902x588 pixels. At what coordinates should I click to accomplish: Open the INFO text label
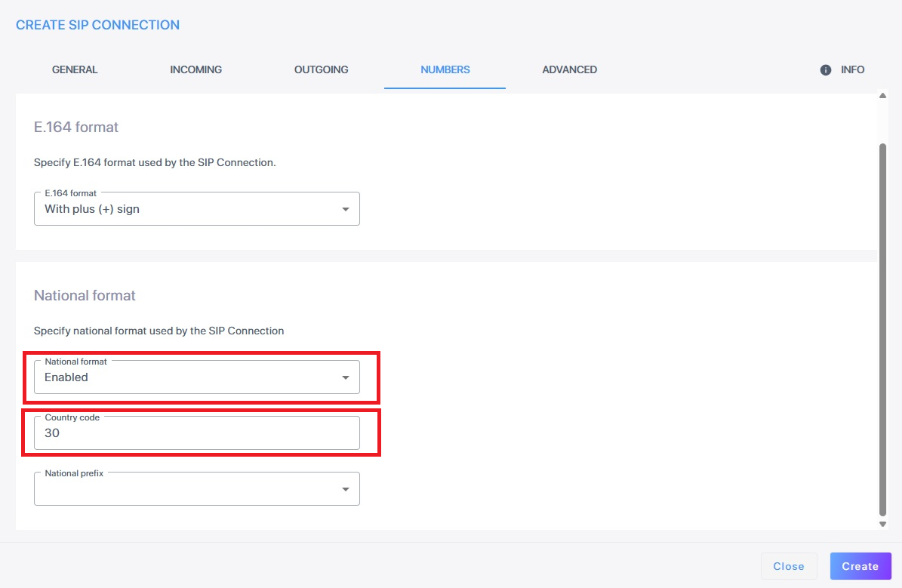pyautogui.click(x=853, y=69)
